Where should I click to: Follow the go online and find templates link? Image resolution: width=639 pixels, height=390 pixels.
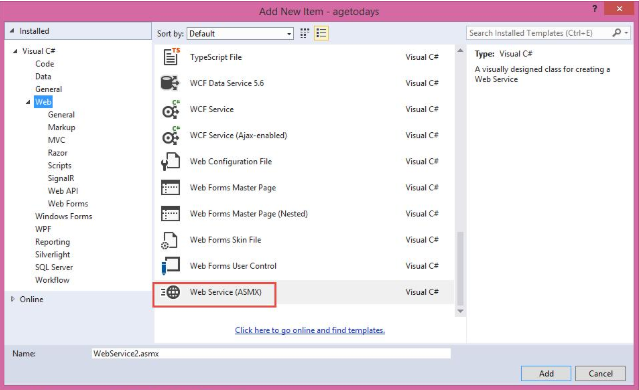(x=310, y=330)
